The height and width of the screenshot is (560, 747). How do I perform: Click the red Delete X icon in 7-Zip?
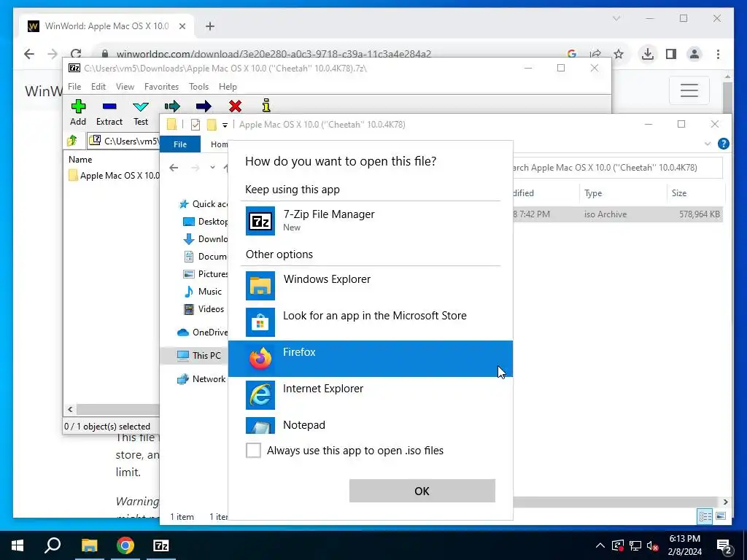click(x=235, y=106)
